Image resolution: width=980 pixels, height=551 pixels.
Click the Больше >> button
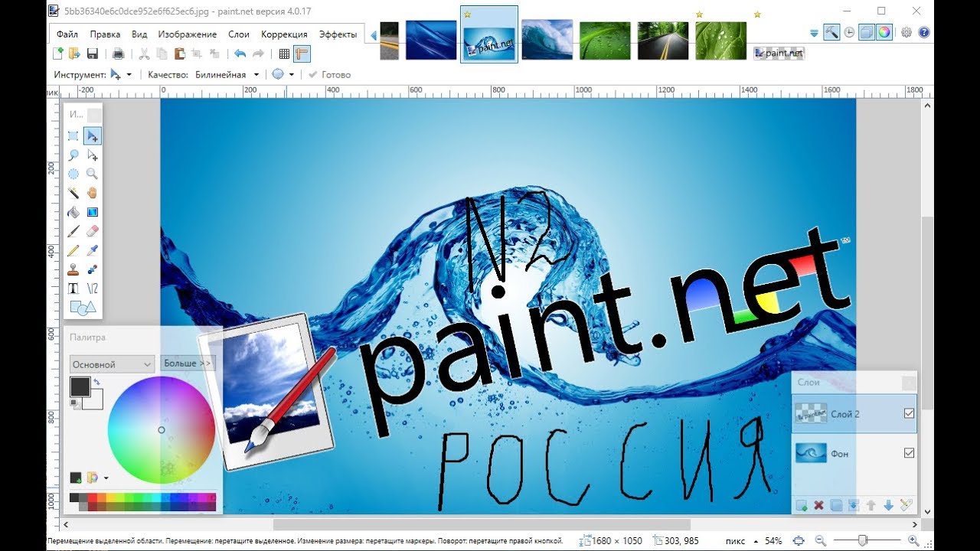click(x=188, y=364)
